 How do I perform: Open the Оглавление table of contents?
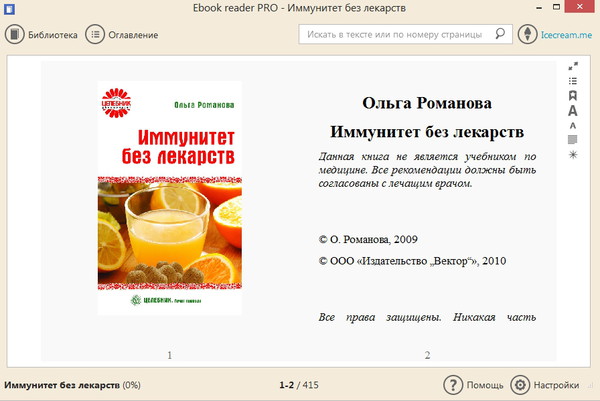[122, 34]
